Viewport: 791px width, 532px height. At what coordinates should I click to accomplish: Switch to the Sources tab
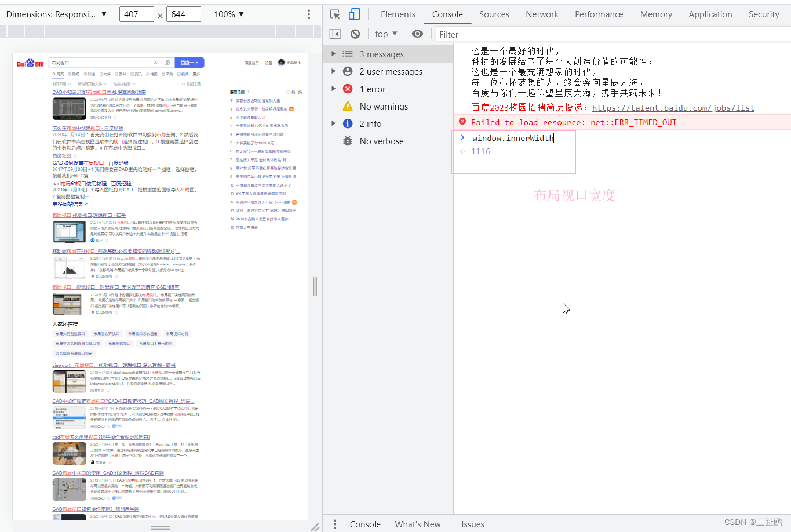[494, 14]
